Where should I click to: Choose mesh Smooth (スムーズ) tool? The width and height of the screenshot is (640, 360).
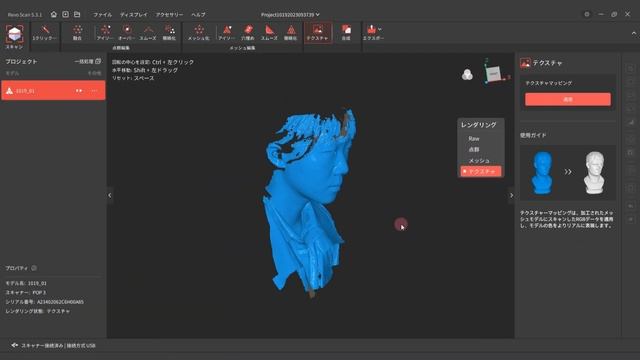[269, 33]
